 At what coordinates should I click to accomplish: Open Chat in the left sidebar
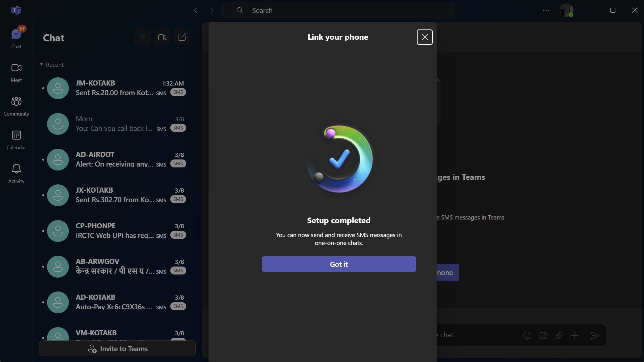coord(16,39)
